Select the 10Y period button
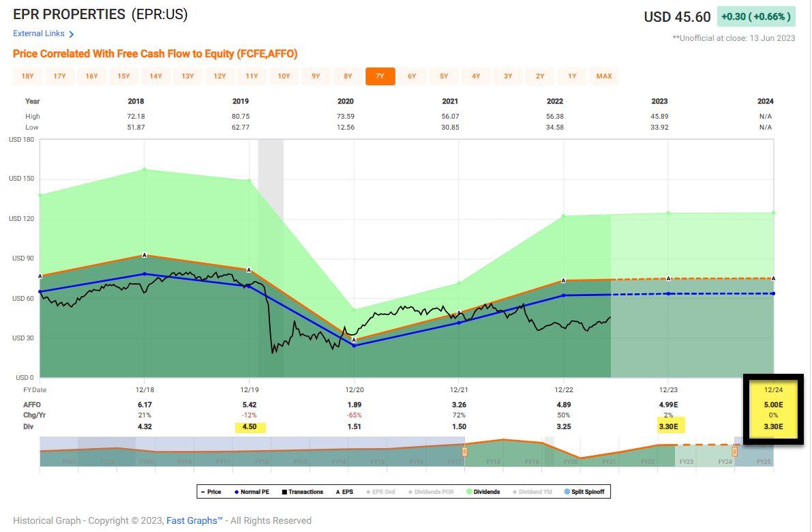812x532 pixels. [x=284, y=76]
